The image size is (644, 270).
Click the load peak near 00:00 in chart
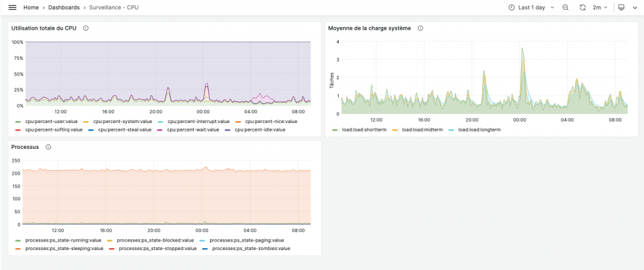click(x=522, y=49)
